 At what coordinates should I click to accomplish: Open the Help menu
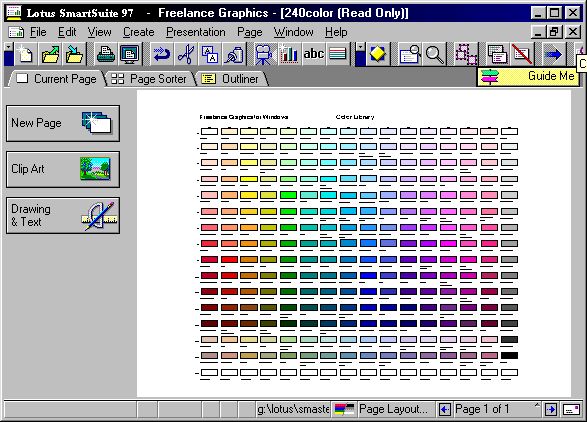click(x=336, y=32)
